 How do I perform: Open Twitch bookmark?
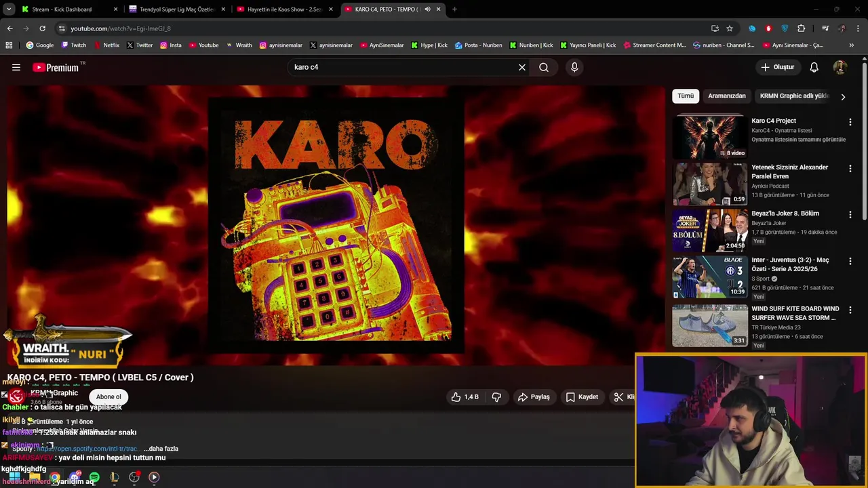click(74, 45)
